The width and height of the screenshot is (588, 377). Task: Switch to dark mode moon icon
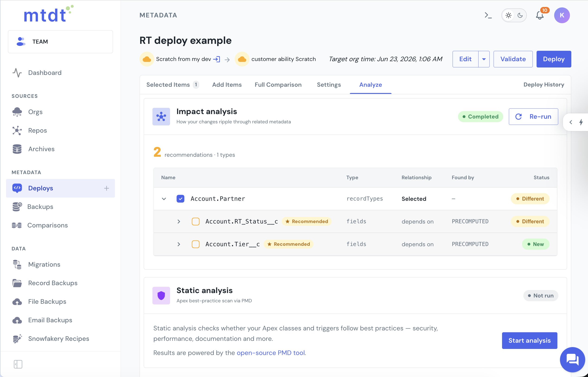[520, 15]
